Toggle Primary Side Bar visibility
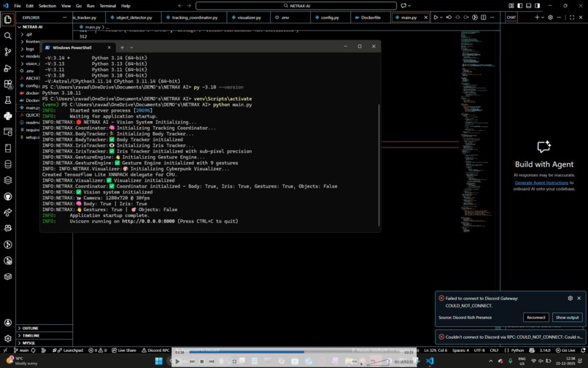Screen dimensions: 588x368 [x=519, y=6]
